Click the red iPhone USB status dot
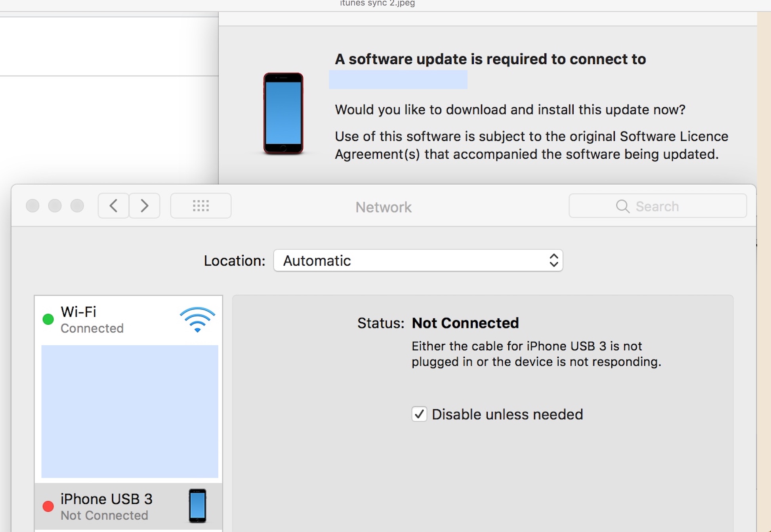 (x=48, y=506)
